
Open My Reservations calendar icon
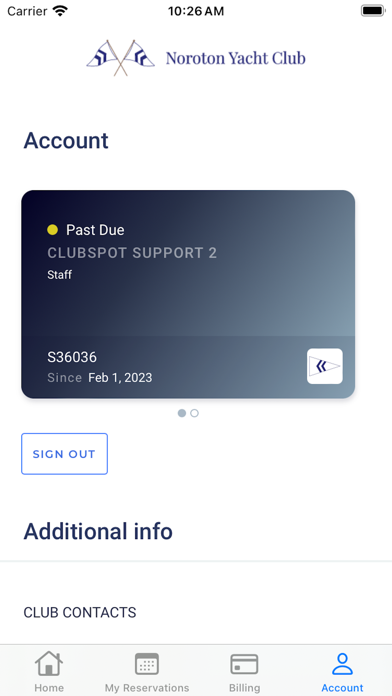pos(147,664)
